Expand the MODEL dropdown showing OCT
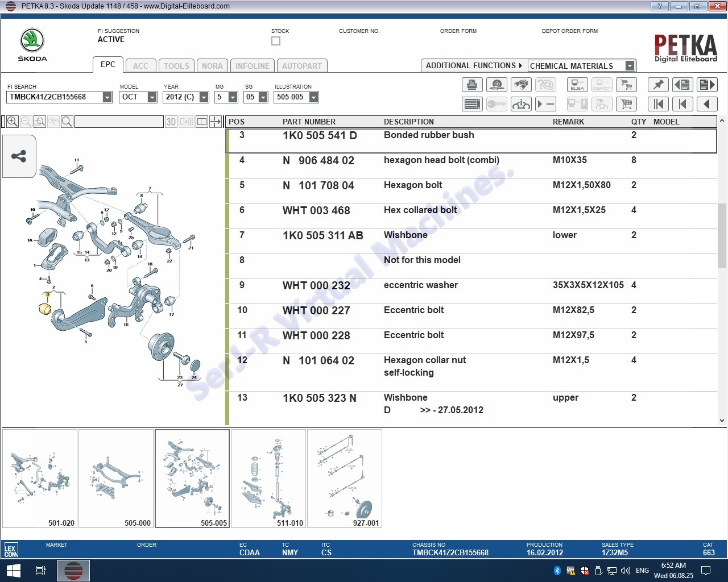This screenshot has height=582, width=728. pyautogui.click(x=152, y=97)
